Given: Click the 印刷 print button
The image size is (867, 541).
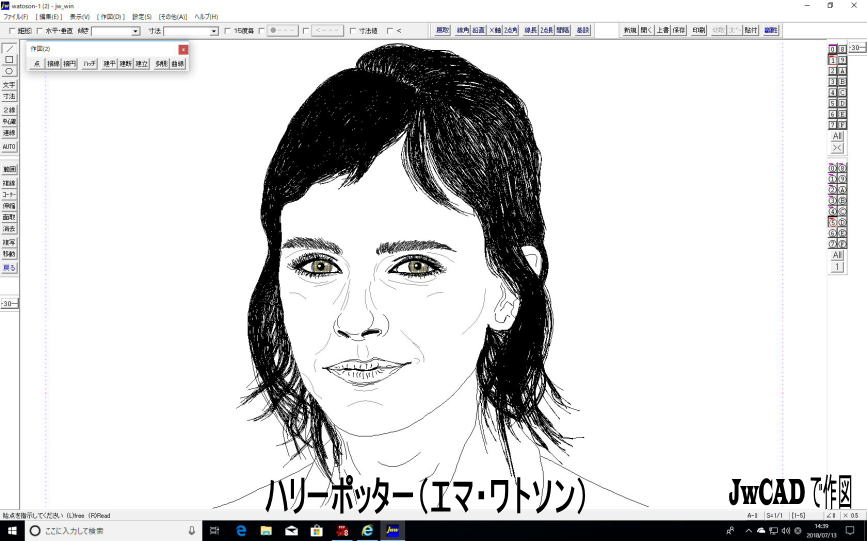Looking at the screenshot, I should click(x=699, y=30).
